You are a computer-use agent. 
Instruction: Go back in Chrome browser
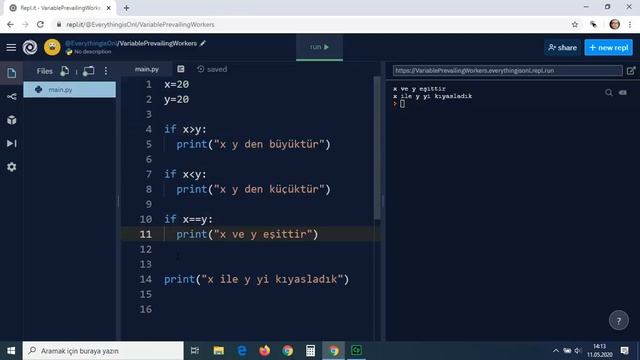click(x=10, y=24)
